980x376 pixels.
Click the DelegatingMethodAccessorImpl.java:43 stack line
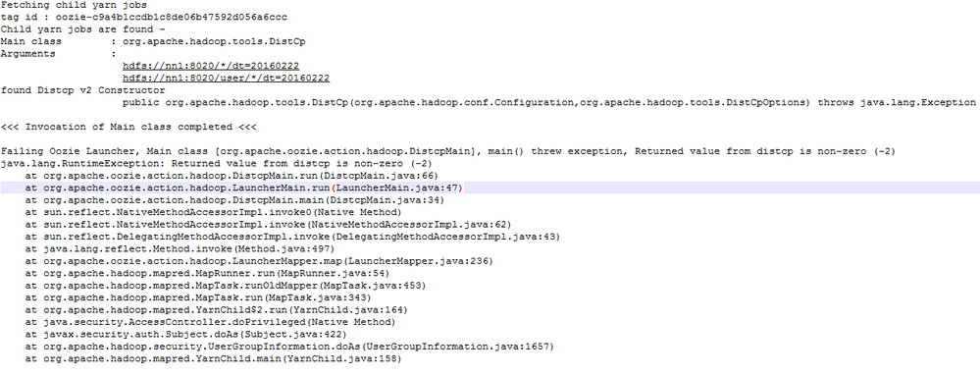click(x=292, y=237)
